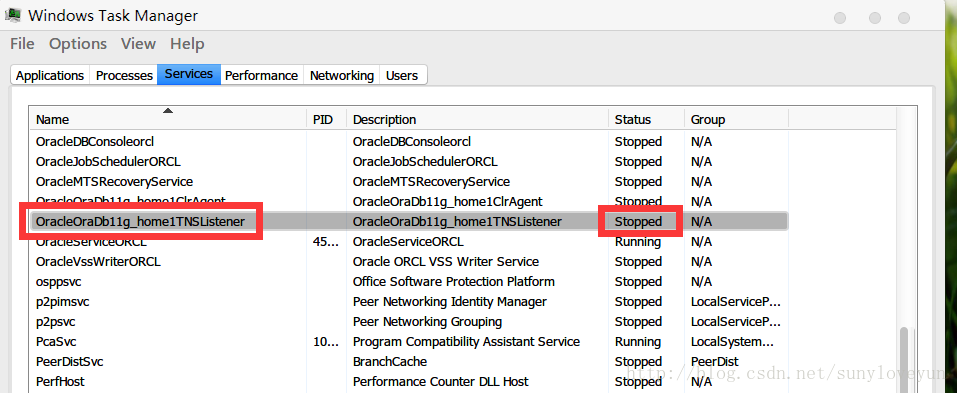Viewport: 957px width, 393px height.
Task: Select the OracleDBConsoleorcl service row
Action: 409,142
